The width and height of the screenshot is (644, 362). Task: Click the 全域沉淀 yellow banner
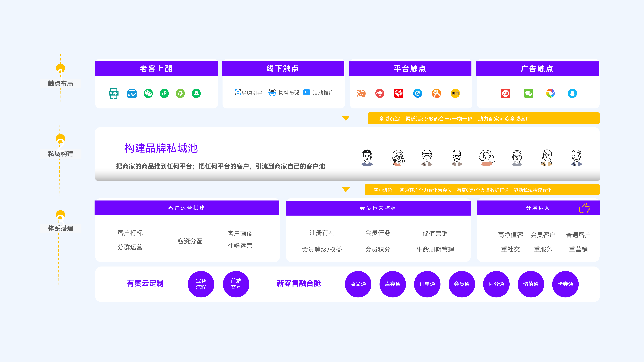(x=484, y=118)
